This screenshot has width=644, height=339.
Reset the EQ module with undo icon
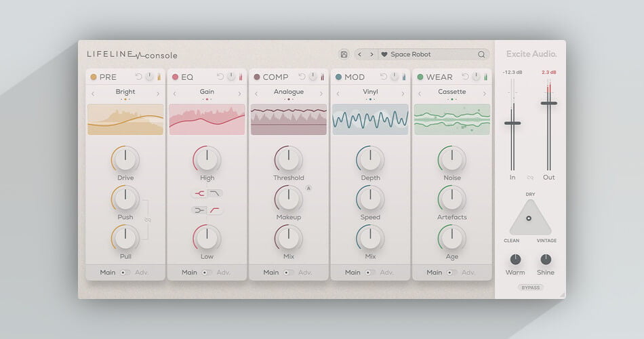tap(220, 77)
